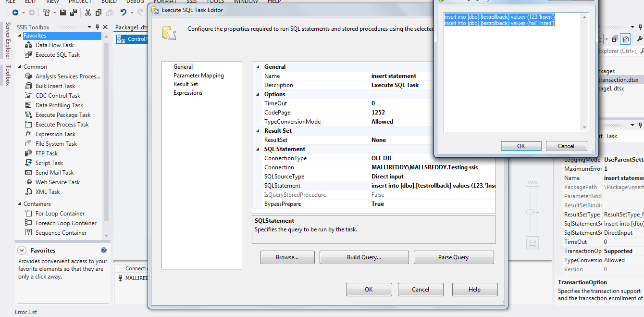Collapse the Favorites info section at bottom
644x317 pixels.
pyautogui.click(x=21, y=250)
